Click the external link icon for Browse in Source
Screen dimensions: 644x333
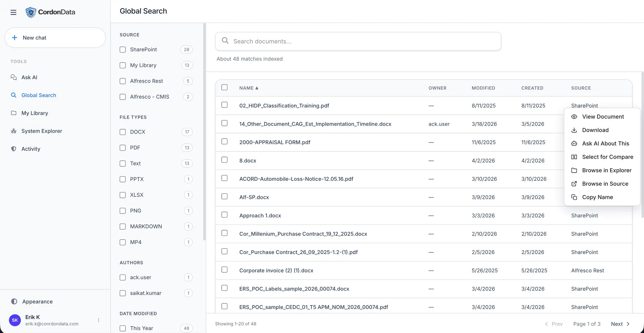(574, 184)
